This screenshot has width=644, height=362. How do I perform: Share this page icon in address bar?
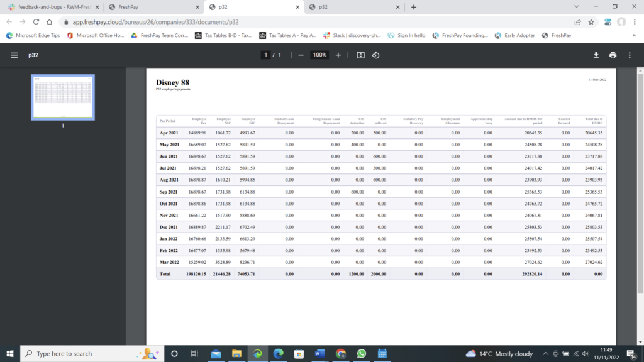click(577, 22)
